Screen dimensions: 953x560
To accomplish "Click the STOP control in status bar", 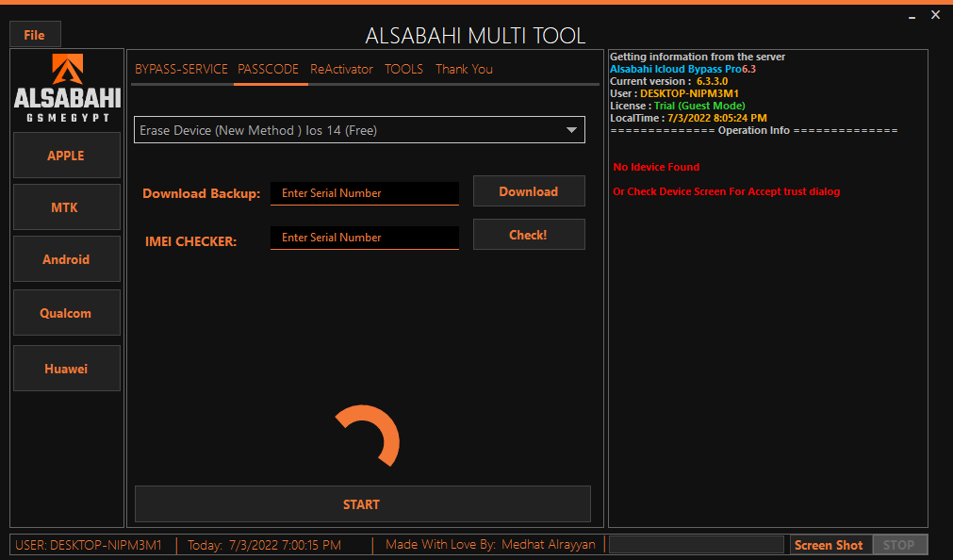I will 899,544.
